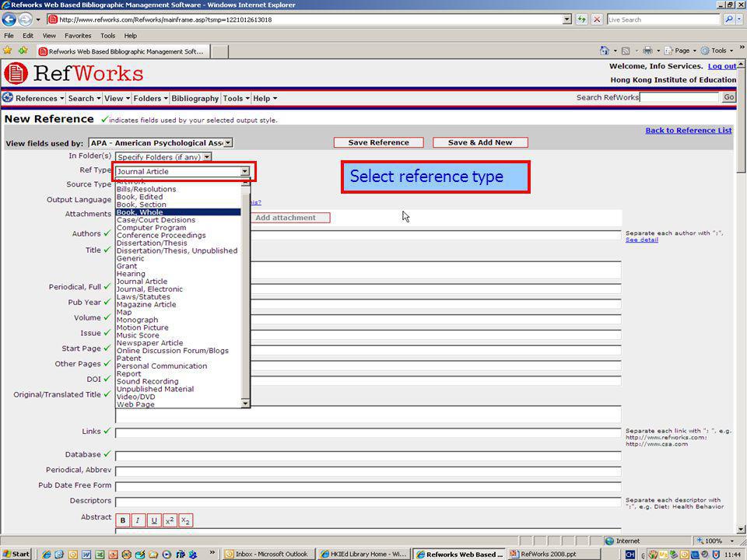Image resolution: width=747 pixels, height=560 pixels.
Task: Click the Print icon in command bar
Action: [647, 51]
